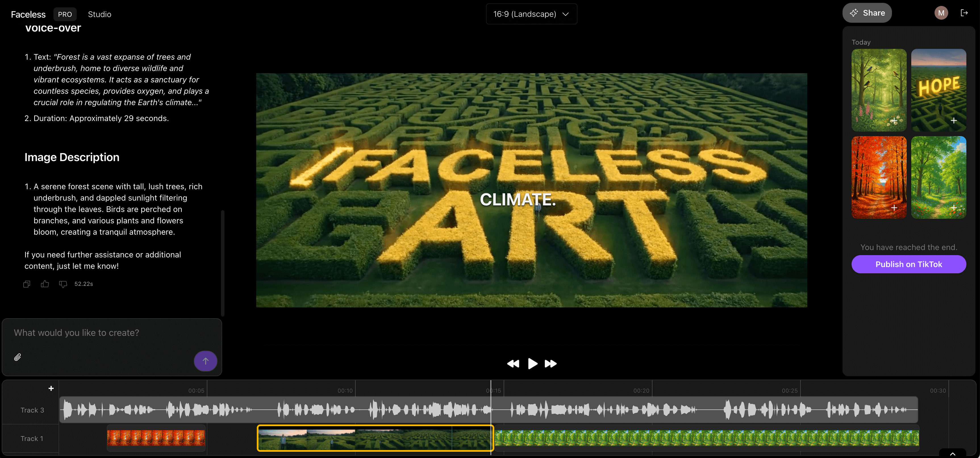
Task: Select the audio waveform clip on Track 3
Action: pos(489,410)
